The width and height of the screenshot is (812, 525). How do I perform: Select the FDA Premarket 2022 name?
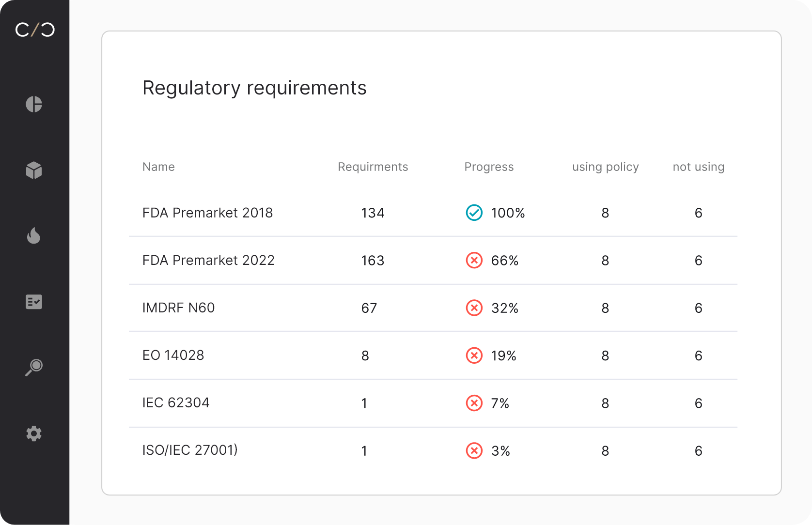[208, 260]
